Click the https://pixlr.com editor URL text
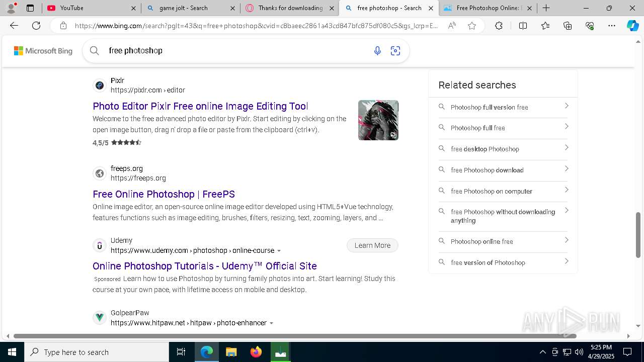Viewport: 644px width, 362px height. [148, 90]
